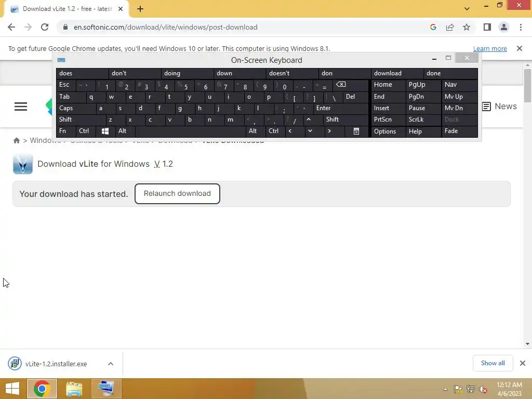Open File Explorer from taskbar
532x399 pixels.
[x=74, y=389]
